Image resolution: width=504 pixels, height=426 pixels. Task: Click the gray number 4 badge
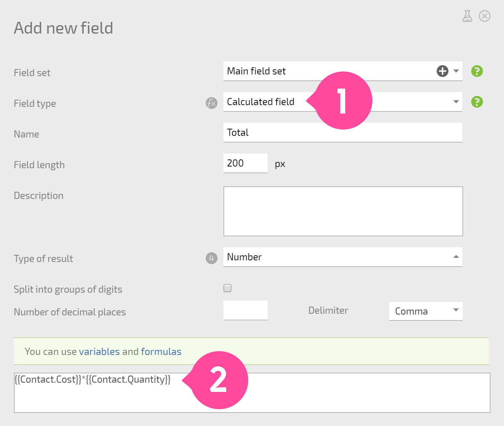point(212,258)
